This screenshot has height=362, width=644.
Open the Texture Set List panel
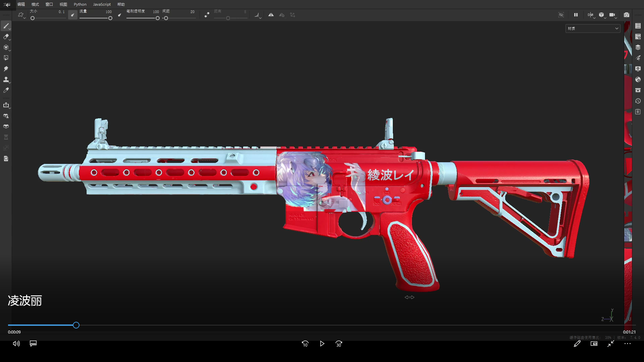[638, 26]
